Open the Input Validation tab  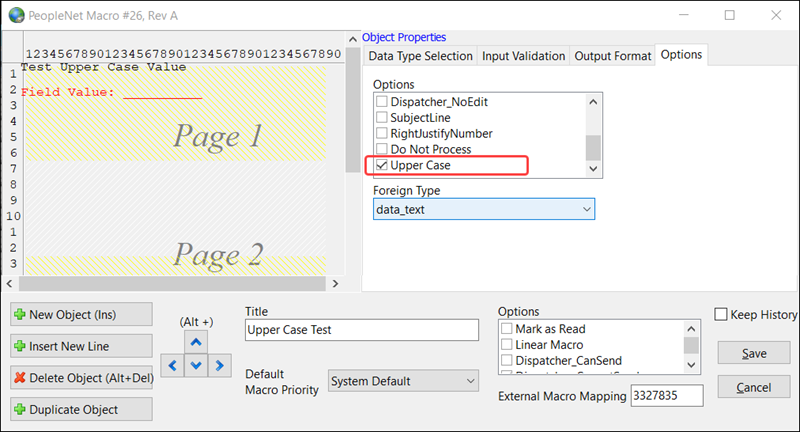[x=523, y=56]
